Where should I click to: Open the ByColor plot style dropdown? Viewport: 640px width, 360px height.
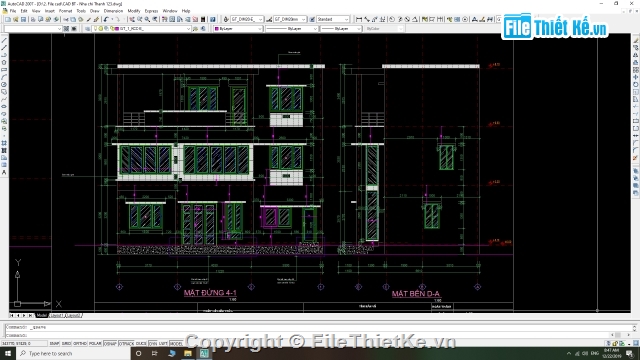pyautogui.click(x=384, y=29)
